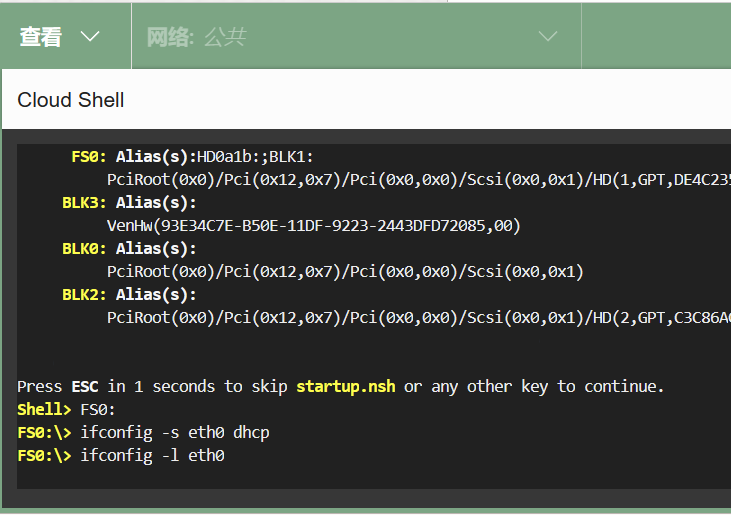Click the ifconfig -s eth0 dhcp command
This screenshot has width=731, height=515.
click(x=175, y=432)
